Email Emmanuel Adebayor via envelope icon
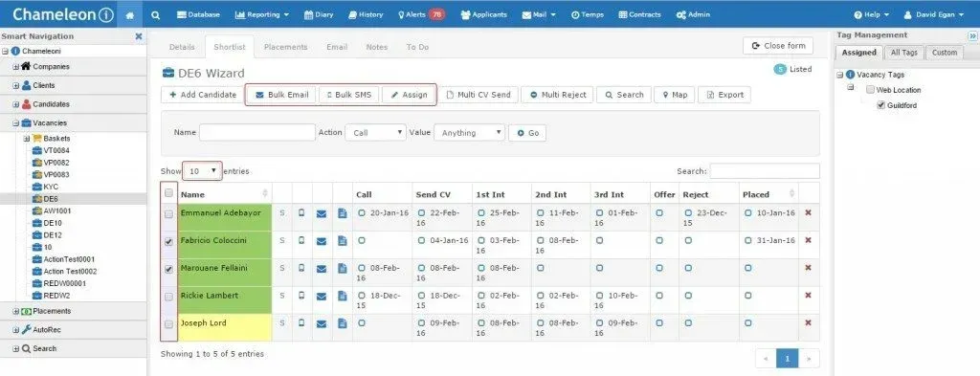The width and height of the screenshot is (980, 376). point(322,213)
